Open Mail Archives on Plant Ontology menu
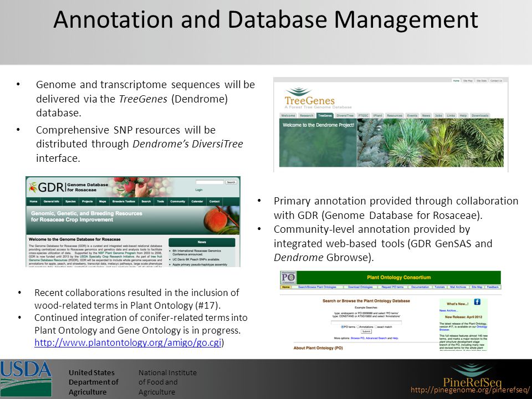This screenshot has width=532, height=399. [458, 287]
